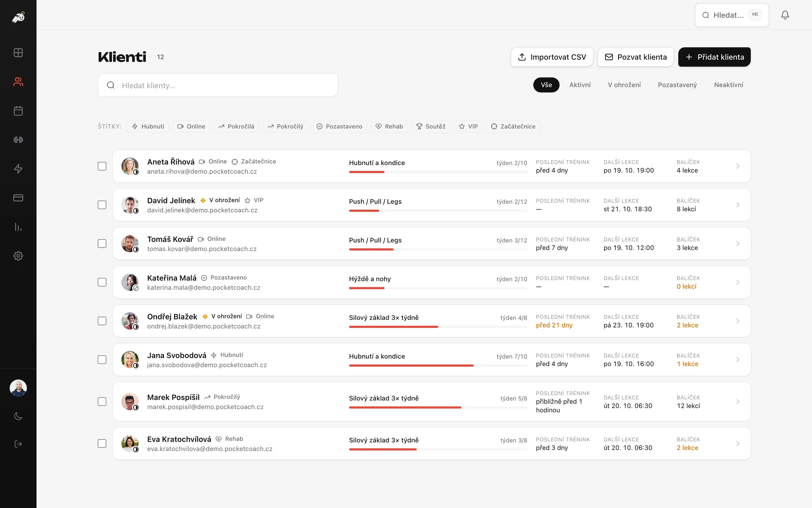Click the logout icon in sidebar
The image size is (812, 508).
click(x=18, y=444)
